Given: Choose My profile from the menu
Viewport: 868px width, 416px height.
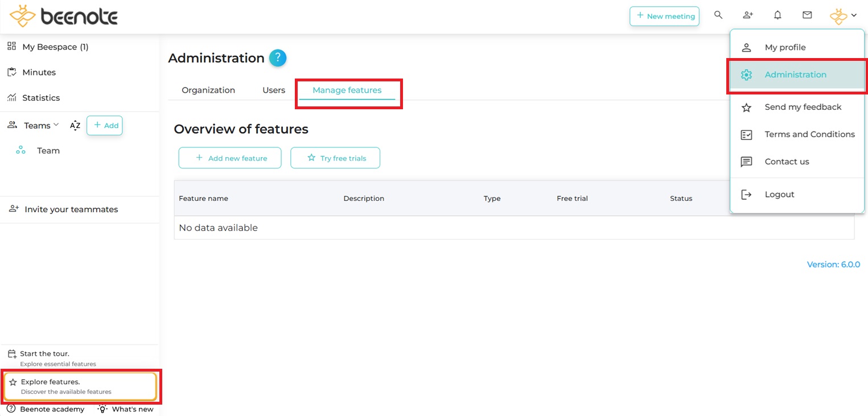Looking at the screenshot, I should pos(785,47).
